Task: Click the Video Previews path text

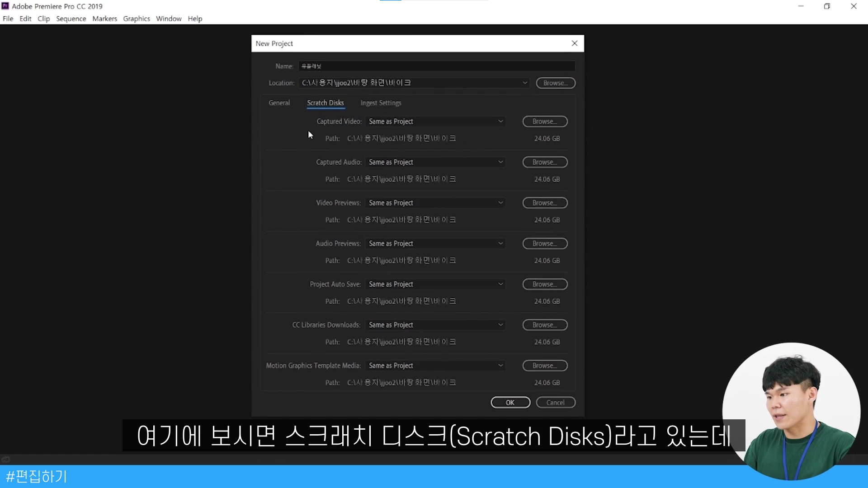Action: point(401,220)
